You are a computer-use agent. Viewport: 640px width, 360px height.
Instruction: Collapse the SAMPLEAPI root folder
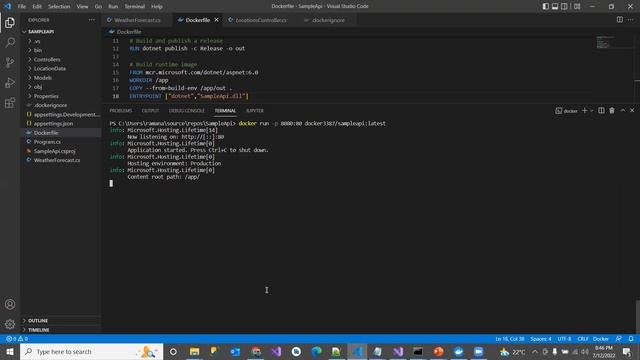61,31
